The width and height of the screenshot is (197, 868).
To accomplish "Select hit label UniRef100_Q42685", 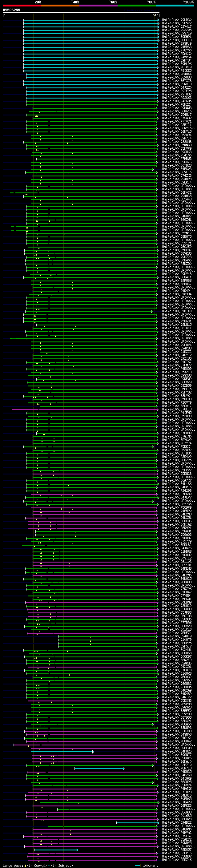I will coord(177,101).
